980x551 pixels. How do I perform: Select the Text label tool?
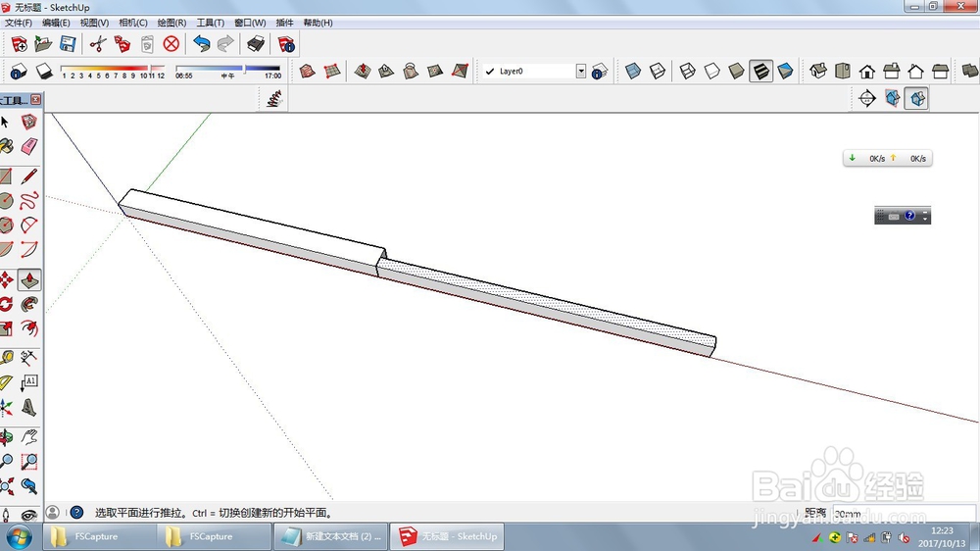pos(28,382)
